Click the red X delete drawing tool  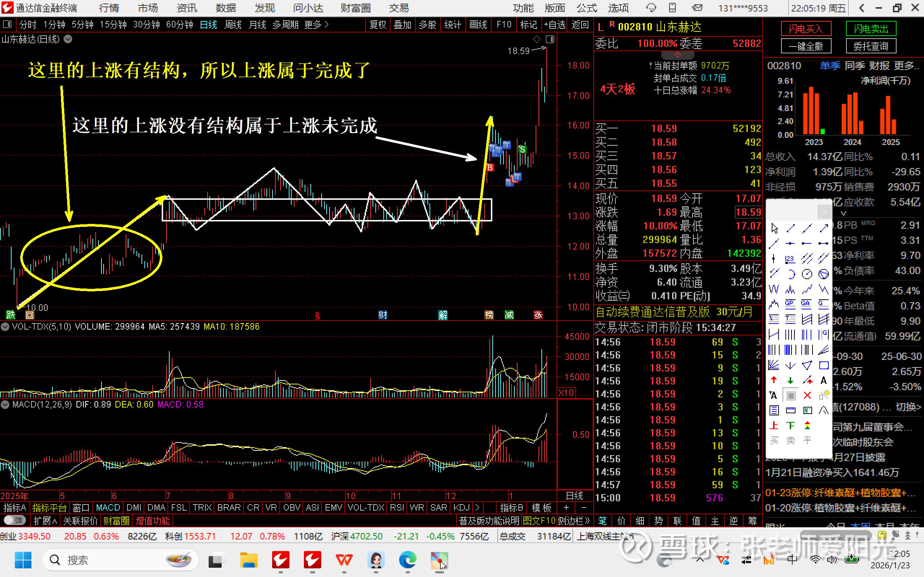807,395
